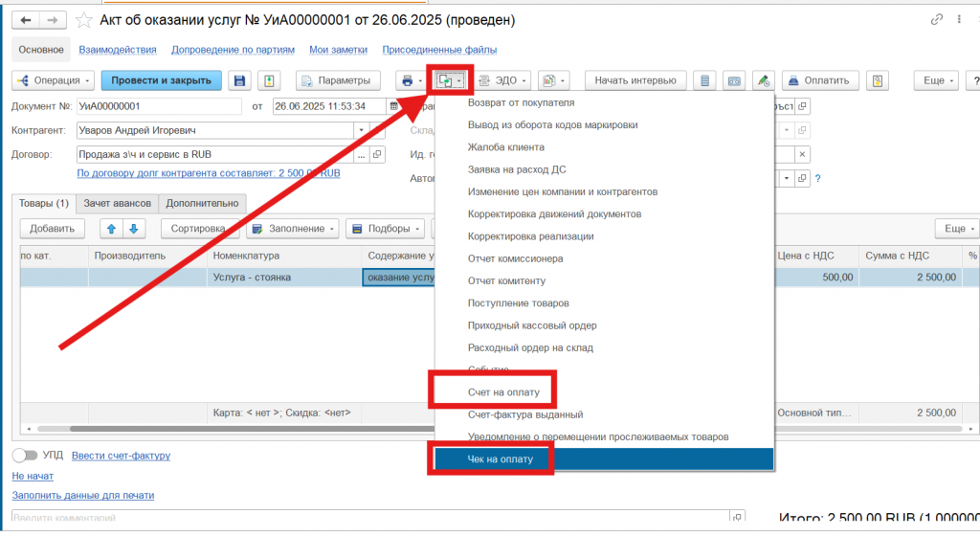980x536 pixels.
Task: Move row down with blue arrow
Action: pyautogui.click(x=134, y=229)
